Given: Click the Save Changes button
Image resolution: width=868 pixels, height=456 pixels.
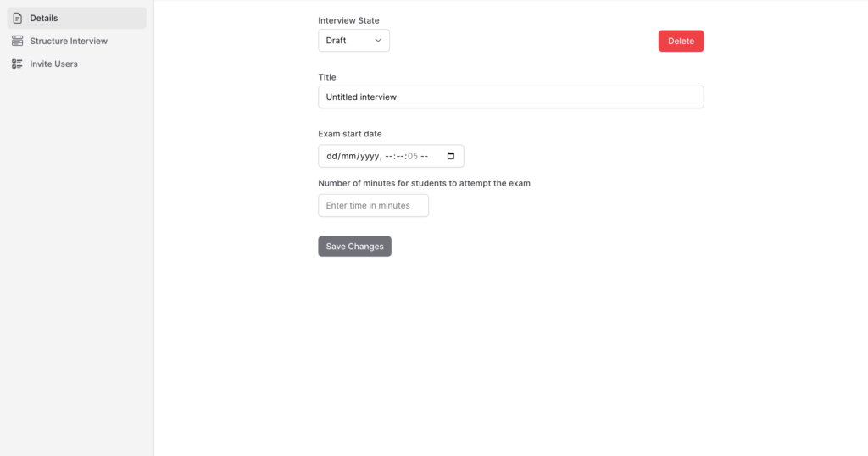Looking at the screenshot, I should pos(354,247).
